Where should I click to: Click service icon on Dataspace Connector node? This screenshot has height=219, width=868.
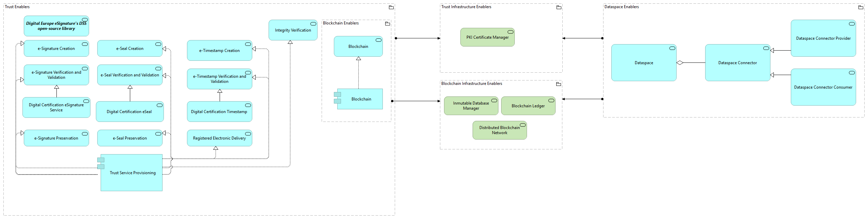(x=766, y=48)
